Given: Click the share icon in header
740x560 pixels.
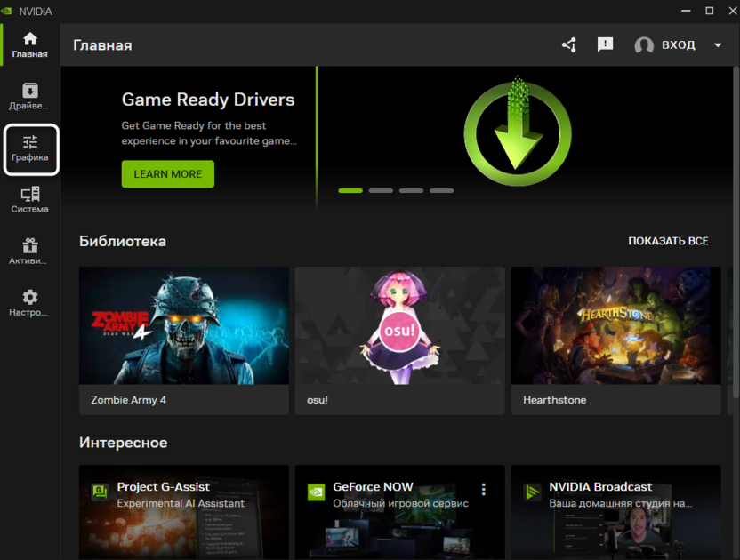Looking at the screenshot, I should pyautogui.click(x=569, y=44).
